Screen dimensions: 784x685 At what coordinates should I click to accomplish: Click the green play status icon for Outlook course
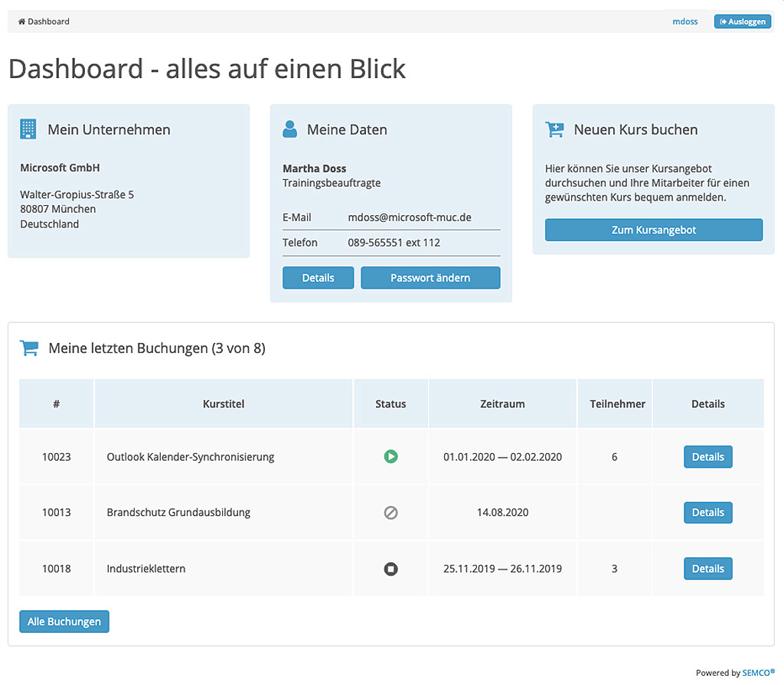(x=390, y=457)
